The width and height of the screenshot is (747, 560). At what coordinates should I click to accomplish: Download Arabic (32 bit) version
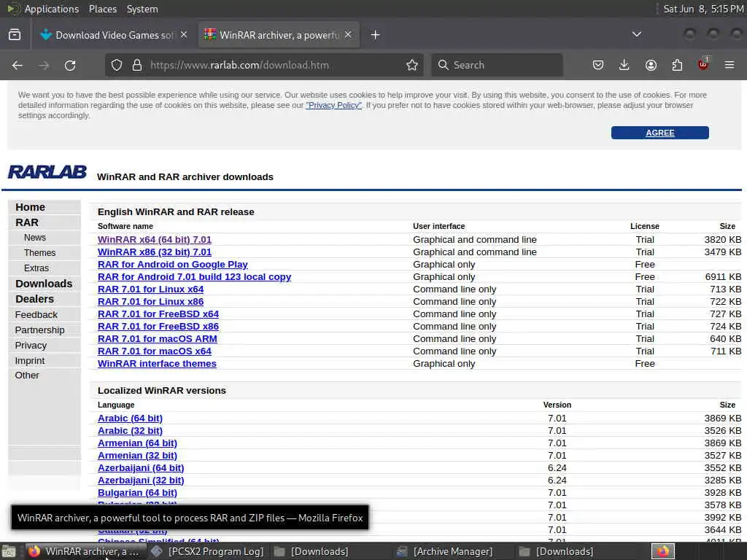coord(130,430)
